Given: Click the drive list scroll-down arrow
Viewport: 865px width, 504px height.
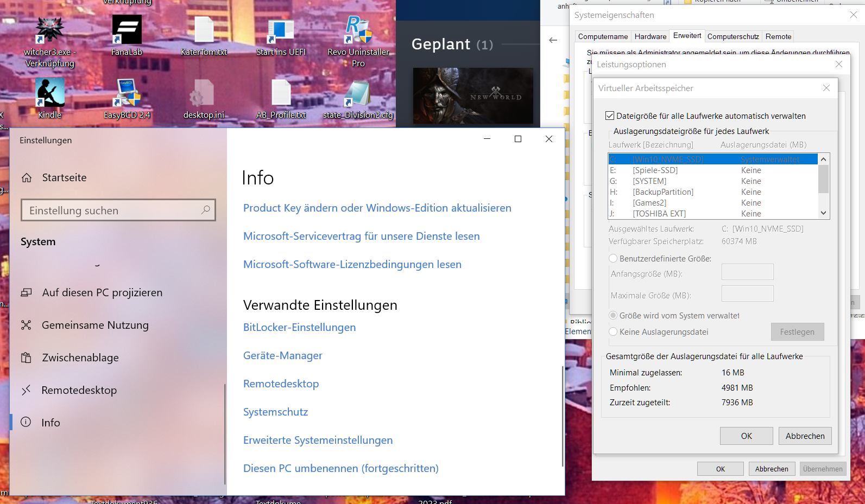Looking at the screenshot, I should pos(823,213).
